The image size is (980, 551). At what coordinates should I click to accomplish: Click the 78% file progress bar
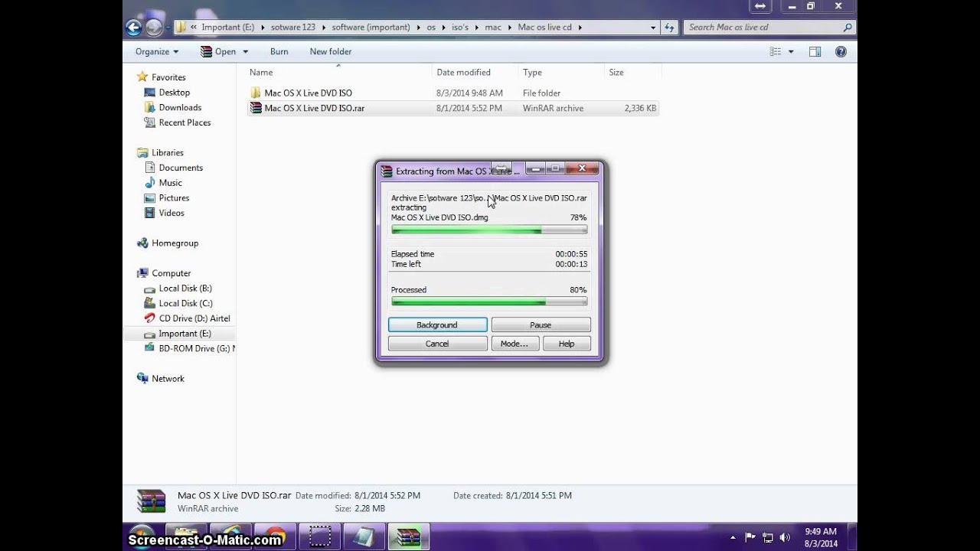coord(489,230)
